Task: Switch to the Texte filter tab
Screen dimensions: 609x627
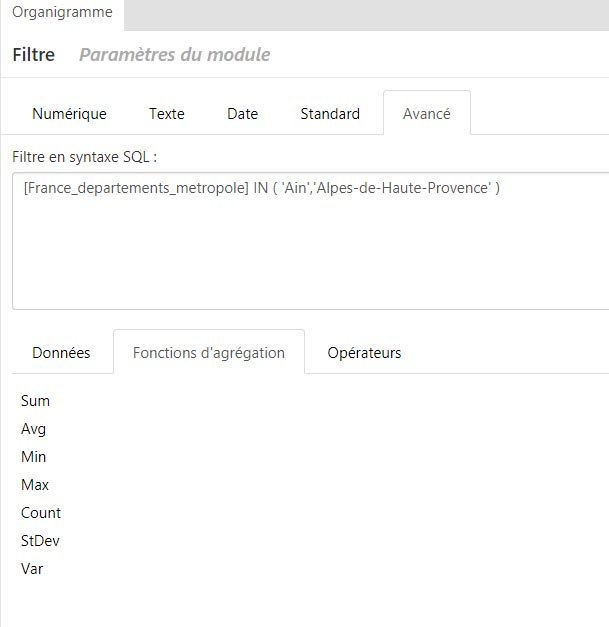Action: click(x=167, y=114)
